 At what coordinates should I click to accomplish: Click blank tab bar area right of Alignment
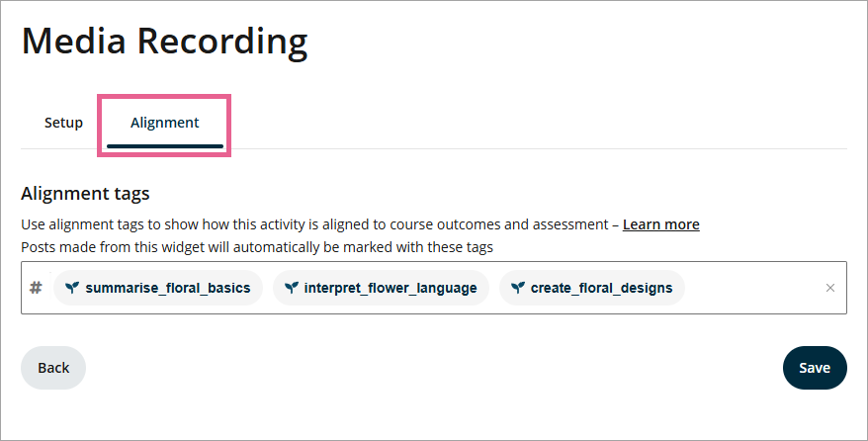[x=534, y=123]
